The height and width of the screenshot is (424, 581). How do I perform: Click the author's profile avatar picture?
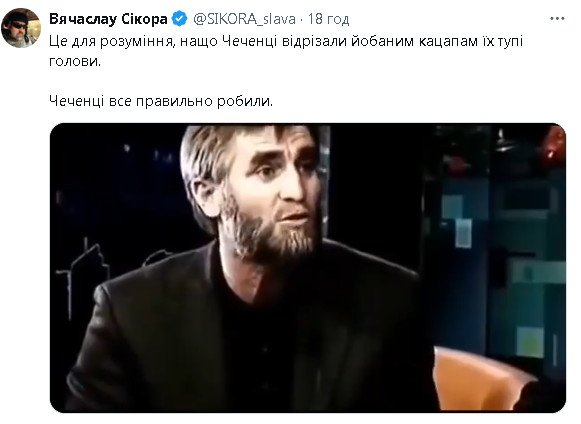click(x=20, y=28)
